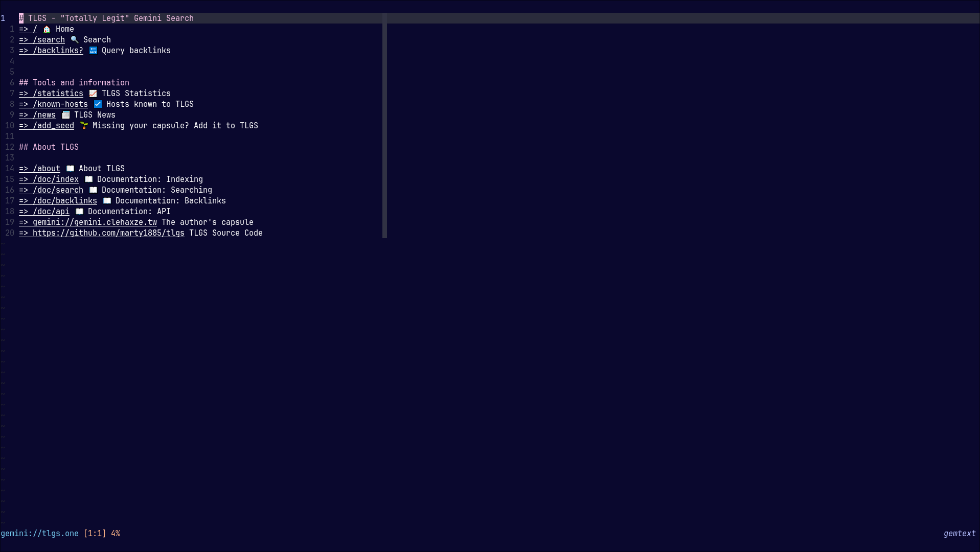Click the seedling icon beside Missing your capsule
This screenshot has width=980, height=552.
click(84, 126)
